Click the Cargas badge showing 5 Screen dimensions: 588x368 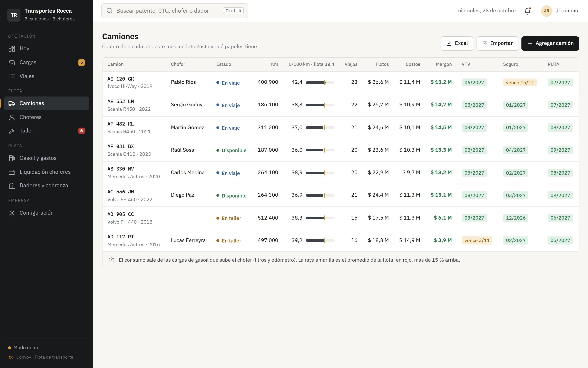[81, 63]
